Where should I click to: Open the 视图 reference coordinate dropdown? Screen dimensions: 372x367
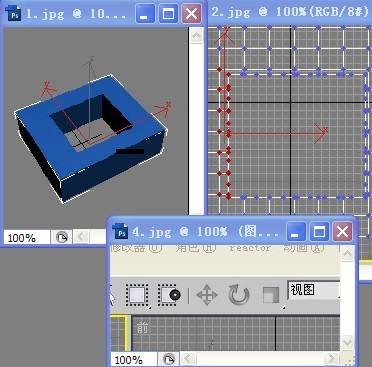tap(313, 290)
